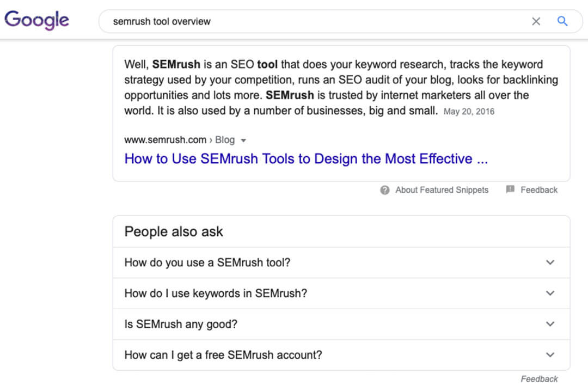Screen dimensions: 588x392
Task: Click the 'May 20, 2016' snippet date
Action: (x=469, y=112)
